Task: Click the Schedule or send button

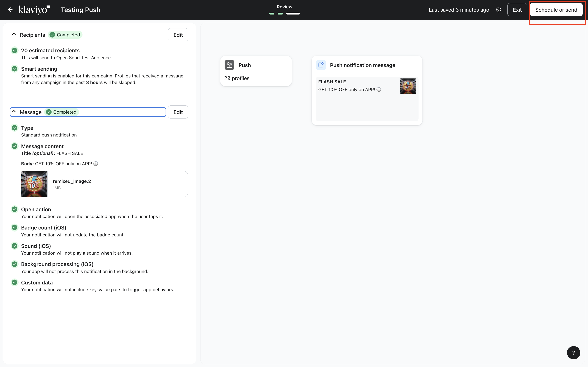Action: click(556, 10)
